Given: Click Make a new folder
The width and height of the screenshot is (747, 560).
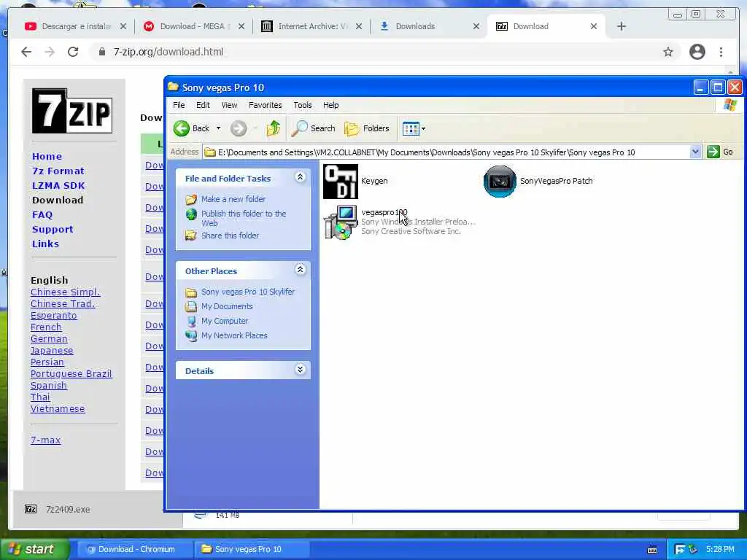Looking at the screenshot, I should 233,199.
